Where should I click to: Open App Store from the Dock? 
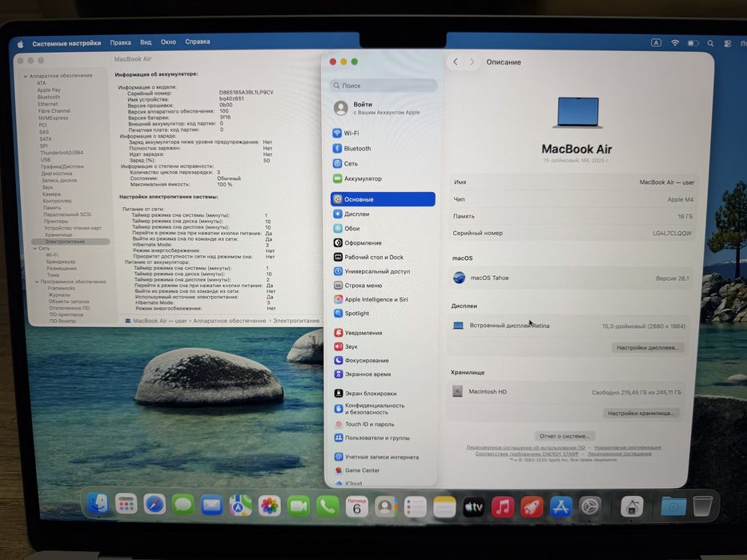560,507
